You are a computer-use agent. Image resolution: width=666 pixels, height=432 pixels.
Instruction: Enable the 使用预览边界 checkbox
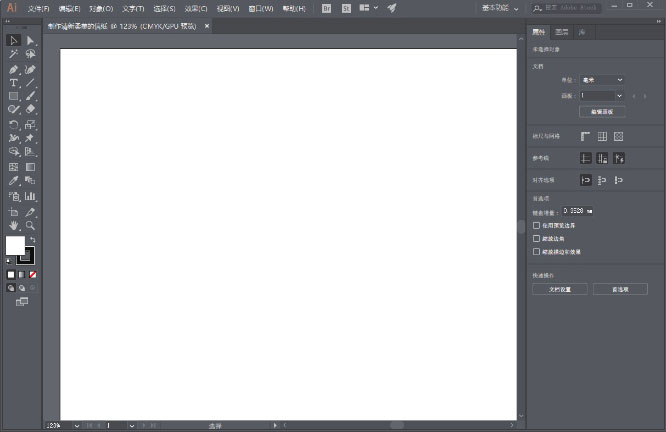[537, 226]
